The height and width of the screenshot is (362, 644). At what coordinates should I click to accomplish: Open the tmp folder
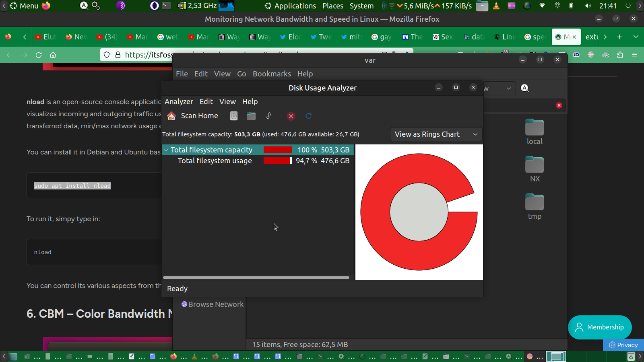pyautogui.click(x=535, y=203)
